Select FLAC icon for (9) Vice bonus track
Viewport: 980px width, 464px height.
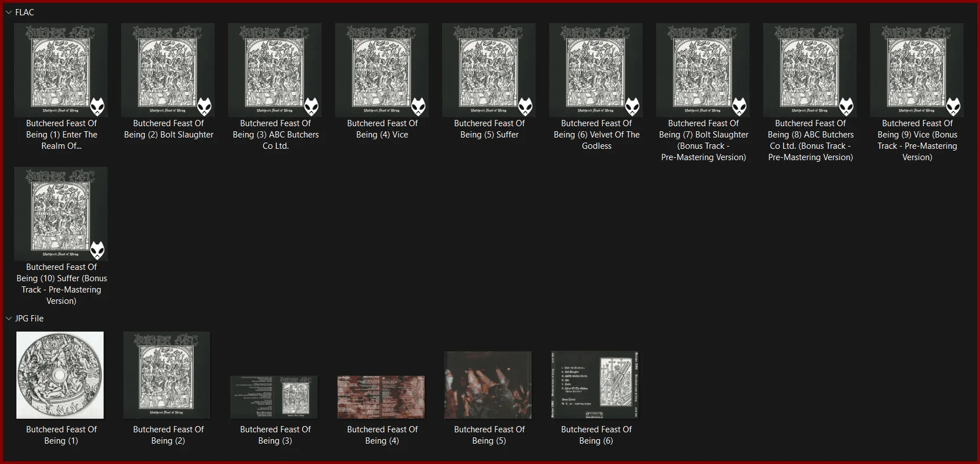[917, 70]
